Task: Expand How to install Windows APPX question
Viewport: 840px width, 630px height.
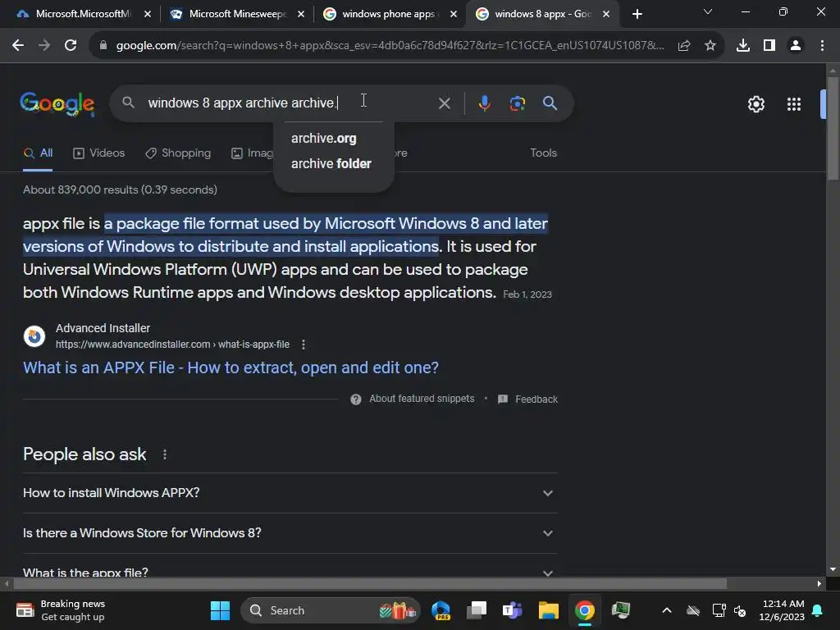Action: pyautogui.click(x=290, y=493)
